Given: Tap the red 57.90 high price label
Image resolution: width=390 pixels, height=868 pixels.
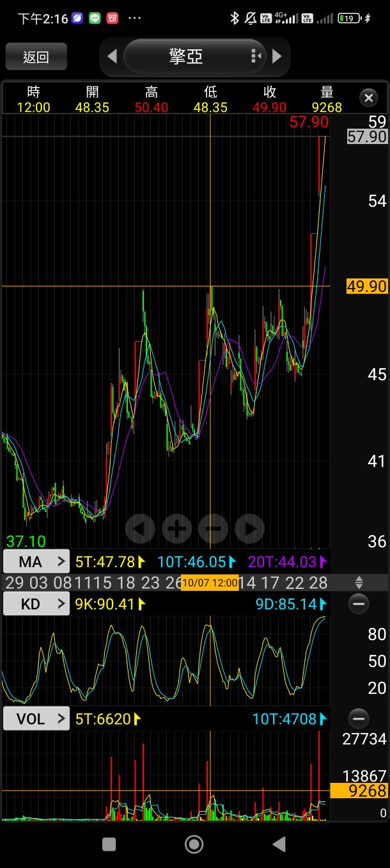Looking at the screenshot, I should (x=309, y=122).
